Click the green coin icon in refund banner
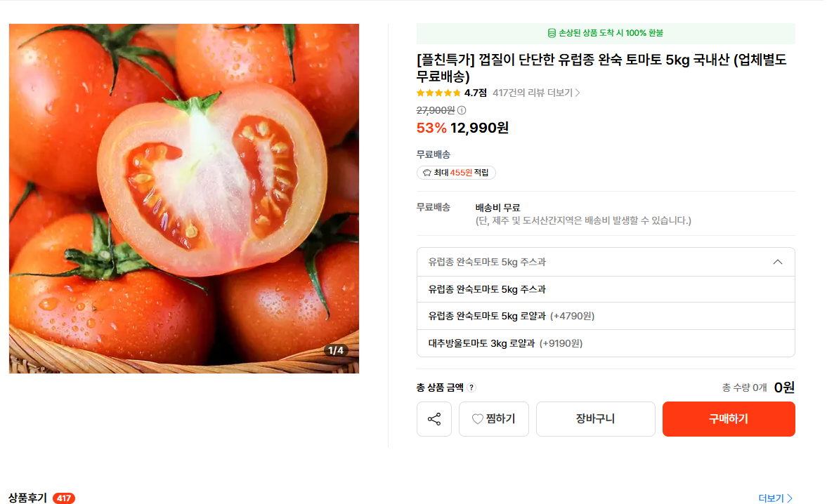Screen dimensions: 827x504 (552, 33)
